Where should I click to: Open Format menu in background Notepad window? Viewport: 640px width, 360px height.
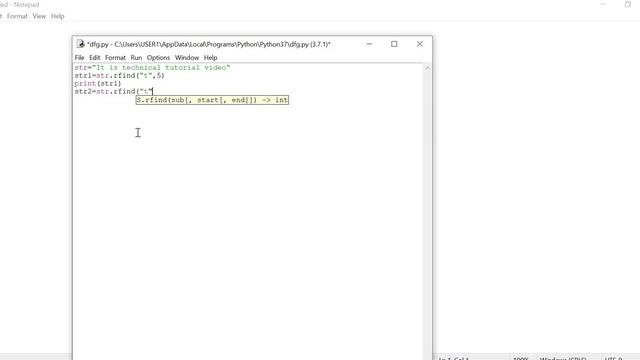point(17,16)
